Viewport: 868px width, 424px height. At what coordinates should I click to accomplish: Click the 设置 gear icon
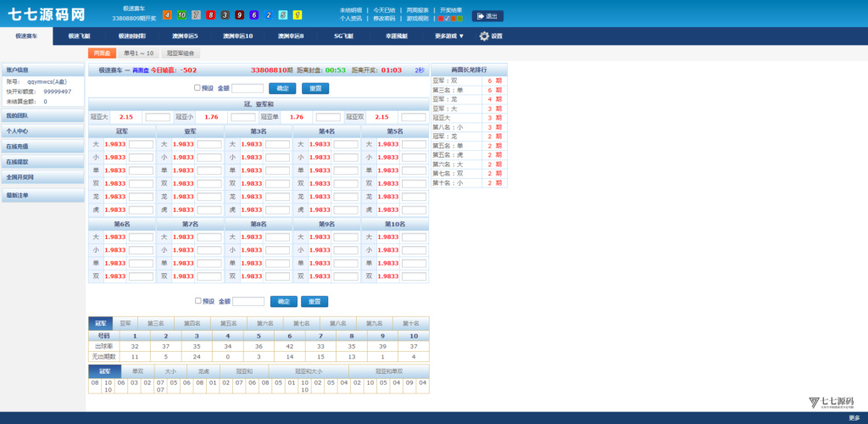coord(484,36)
